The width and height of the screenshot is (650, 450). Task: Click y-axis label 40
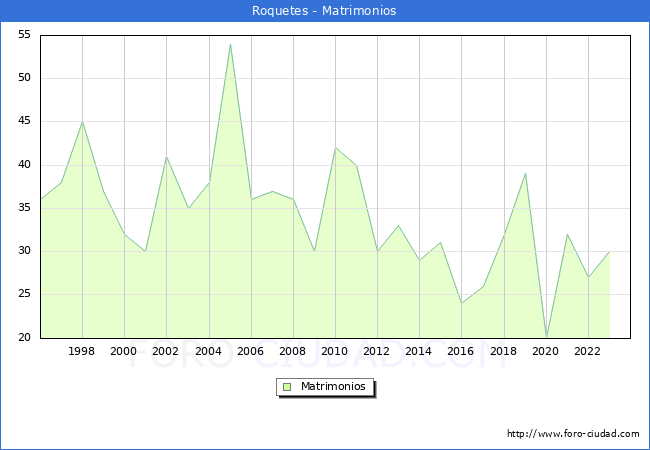tap(24, 165)
